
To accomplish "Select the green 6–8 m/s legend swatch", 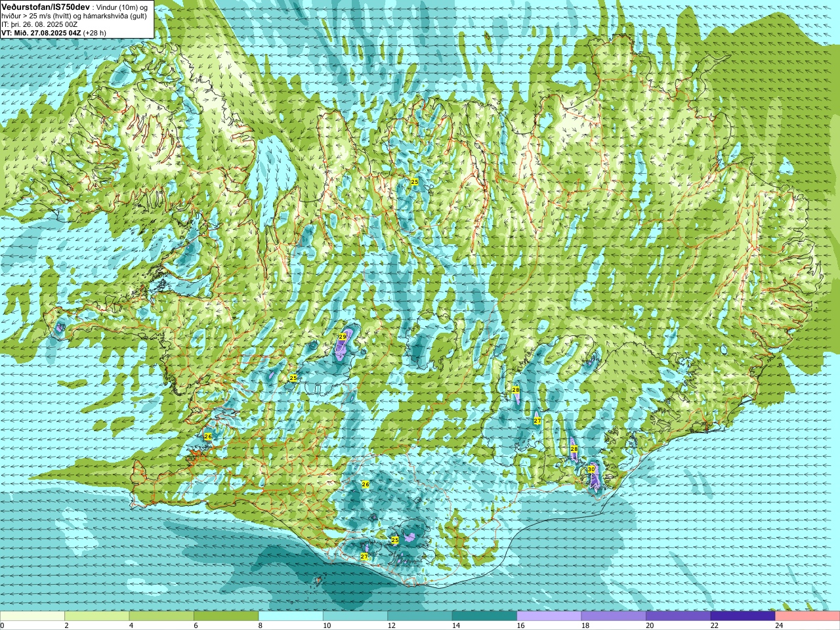I will (226, 616).
